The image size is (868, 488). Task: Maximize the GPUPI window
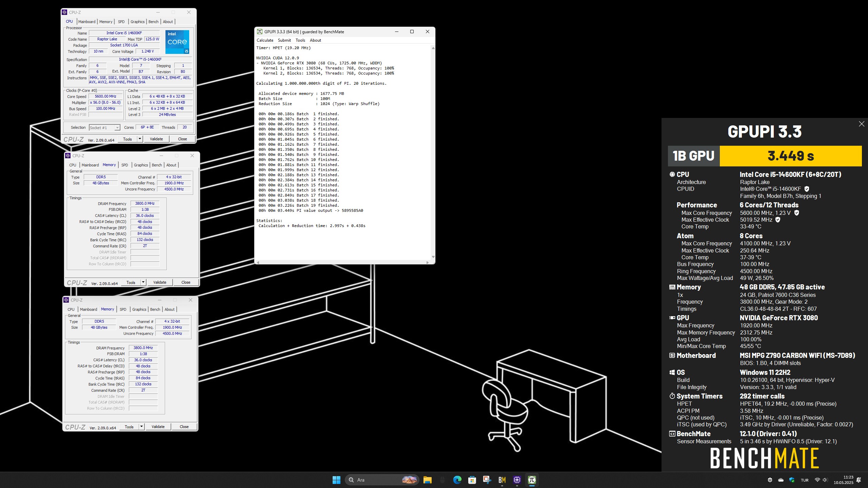pyautogui.click(x=412, y=32)
